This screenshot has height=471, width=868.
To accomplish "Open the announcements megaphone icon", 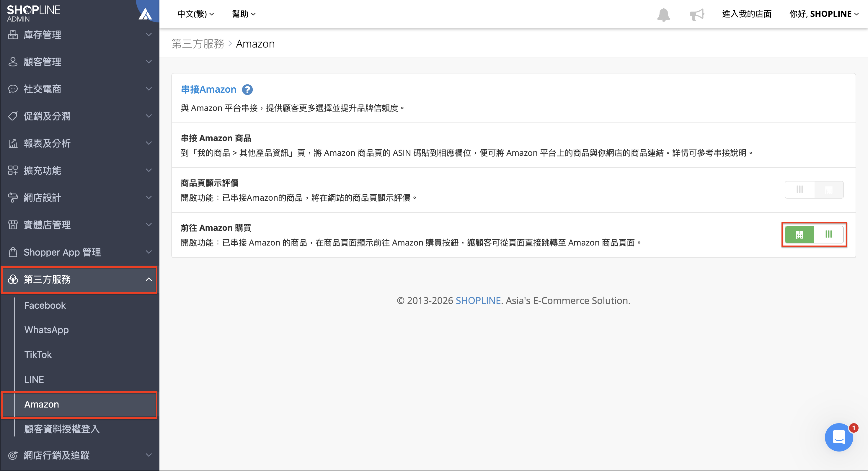I will pyautogui.click(x=697, y=14).
